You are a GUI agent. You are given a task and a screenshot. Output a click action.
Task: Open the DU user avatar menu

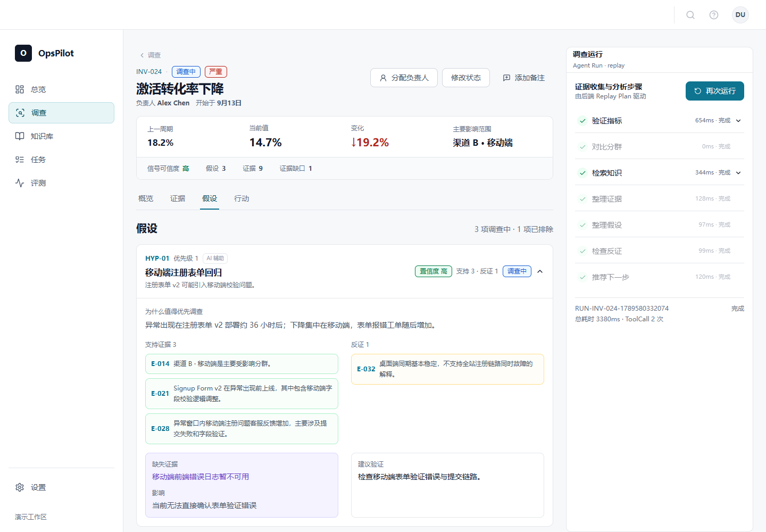740,15
